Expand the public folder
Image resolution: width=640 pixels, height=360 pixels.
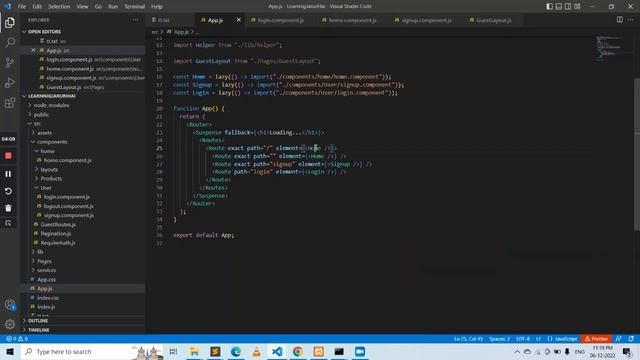pos(41,115)
